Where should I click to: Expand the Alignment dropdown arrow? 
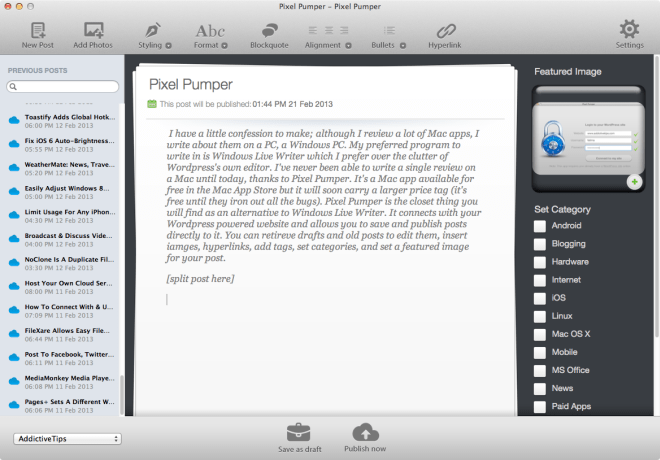[x=348, y=45]
